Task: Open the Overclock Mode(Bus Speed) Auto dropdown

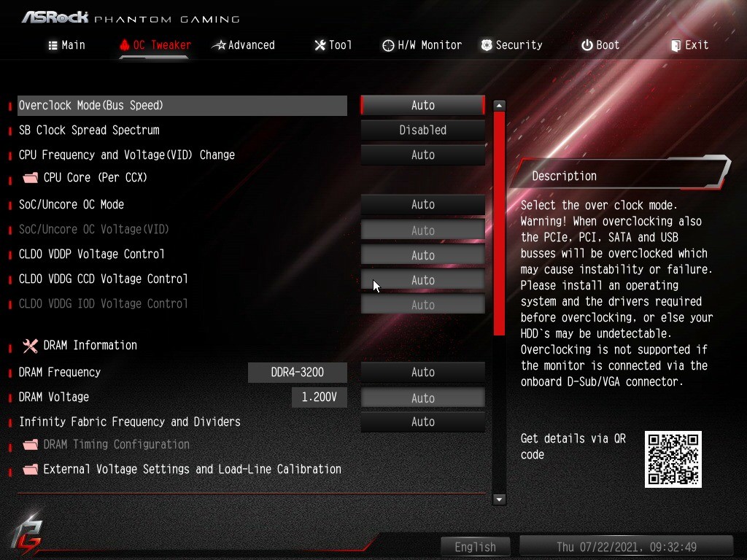Action: click(422, 105)
